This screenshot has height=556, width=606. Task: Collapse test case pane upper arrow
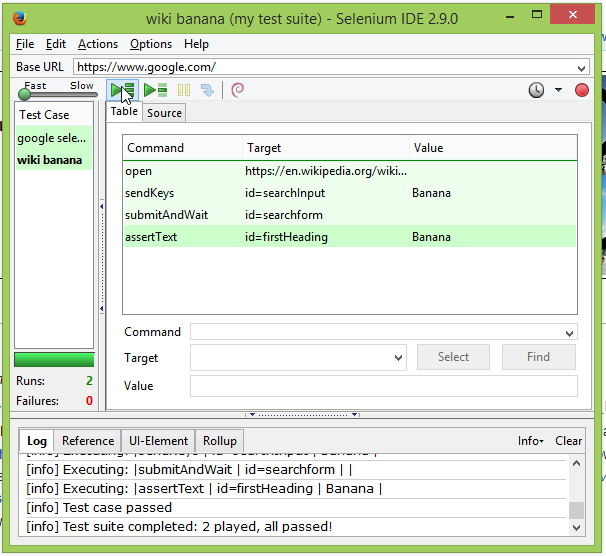(102, 206)
